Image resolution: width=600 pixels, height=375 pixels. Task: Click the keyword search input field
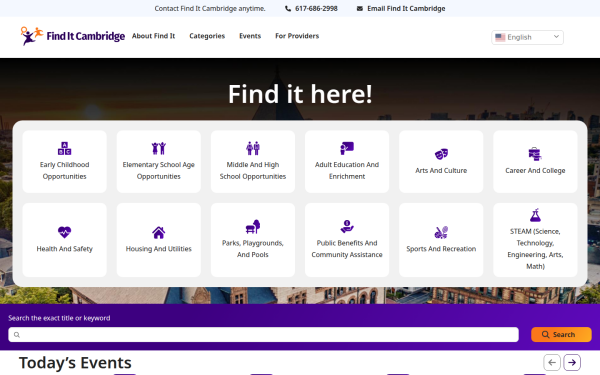click(x=263, y=335)
